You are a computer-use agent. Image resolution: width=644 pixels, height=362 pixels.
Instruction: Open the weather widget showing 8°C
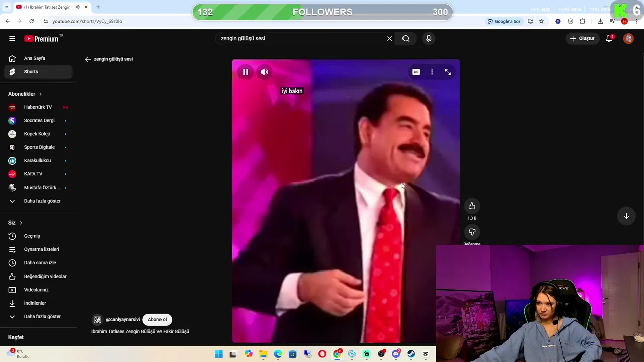click(x=17, y=354)
